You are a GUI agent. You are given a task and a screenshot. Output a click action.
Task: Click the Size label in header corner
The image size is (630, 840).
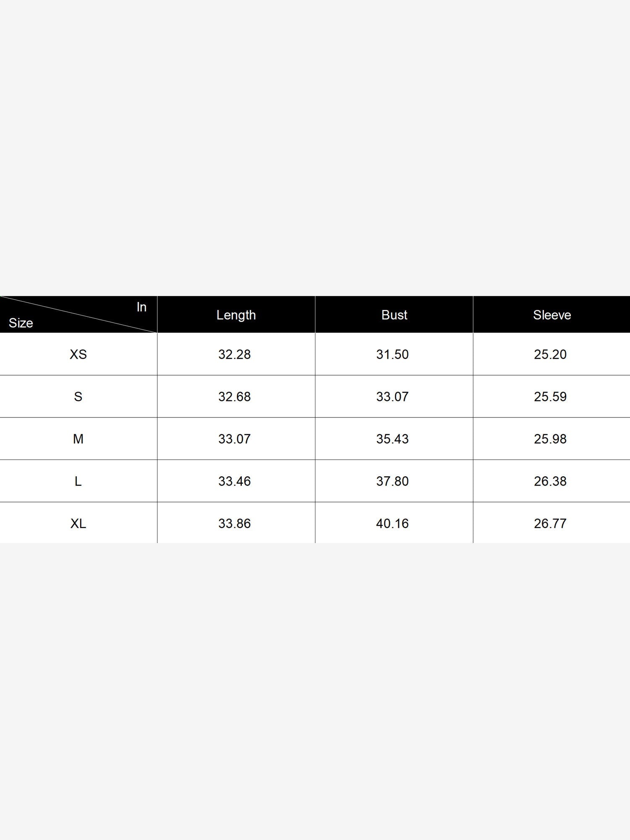click(21, 323)
